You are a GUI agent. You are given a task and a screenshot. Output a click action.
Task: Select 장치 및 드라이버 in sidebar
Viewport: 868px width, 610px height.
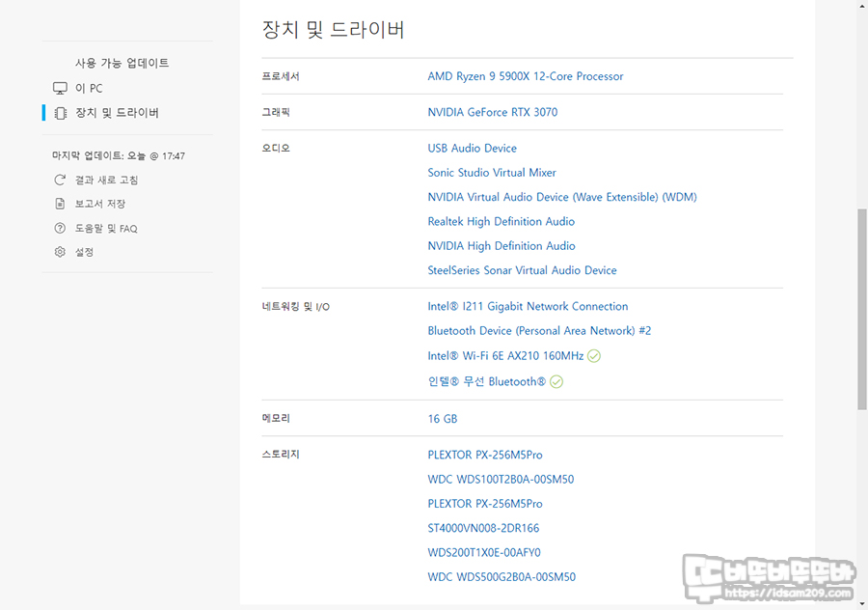pos(117,113)
